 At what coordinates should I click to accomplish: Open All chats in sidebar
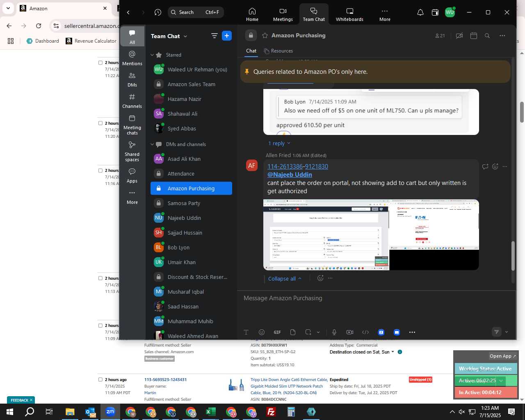[132, 37]
